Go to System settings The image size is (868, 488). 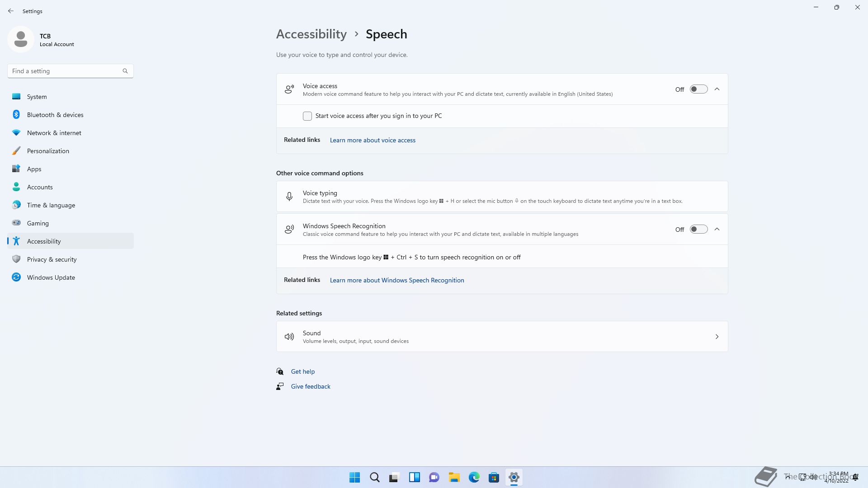tap(71, 97)
